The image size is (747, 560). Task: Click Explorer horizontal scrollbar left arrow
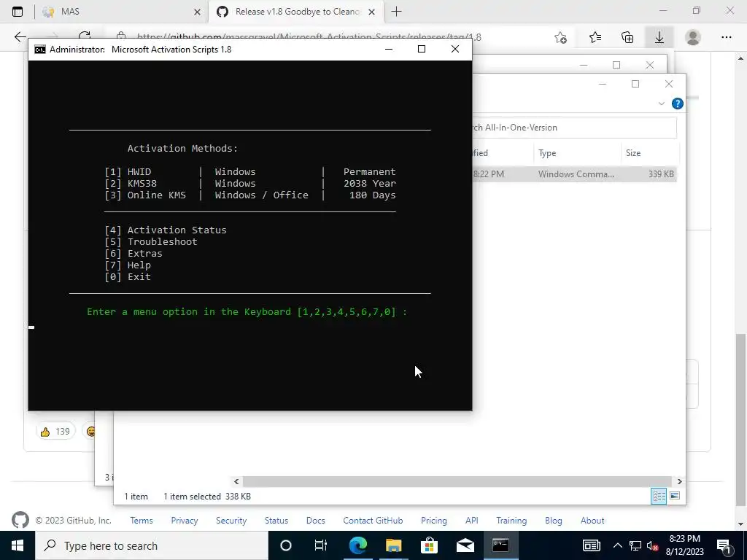coord(236,481)
